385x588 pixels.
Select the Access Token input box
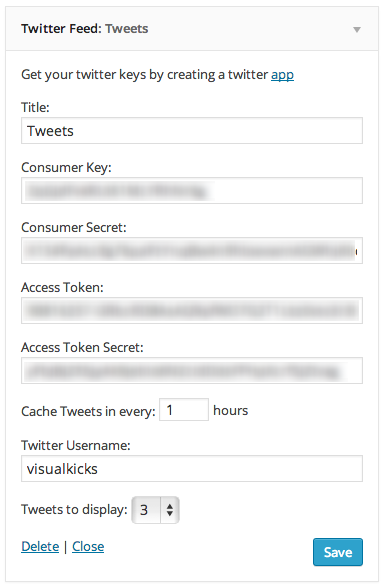192,310
